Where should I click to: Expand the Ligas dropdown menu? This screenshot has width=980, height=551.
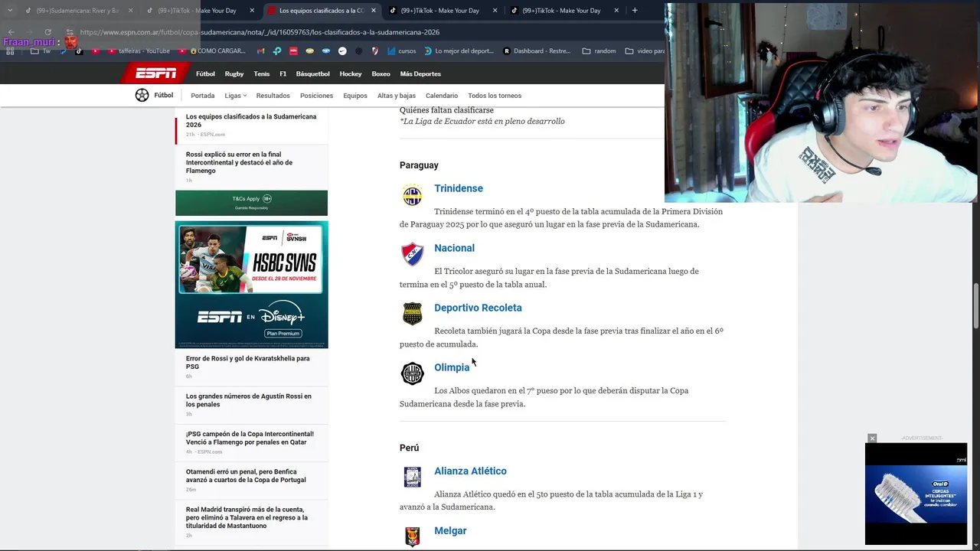pos(236,96)
